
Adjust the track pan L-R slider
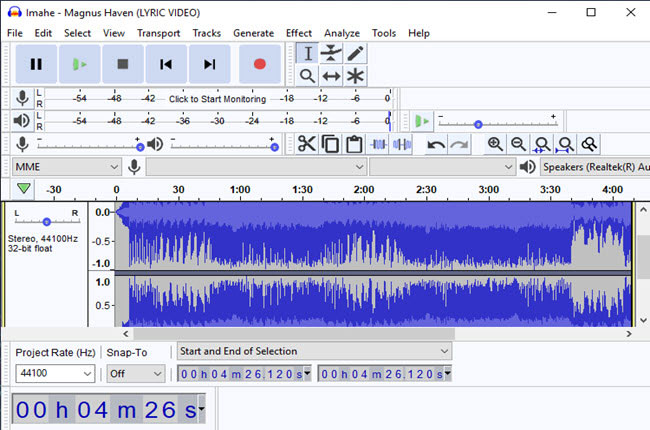pyautogui.click(x=46, y=221)
